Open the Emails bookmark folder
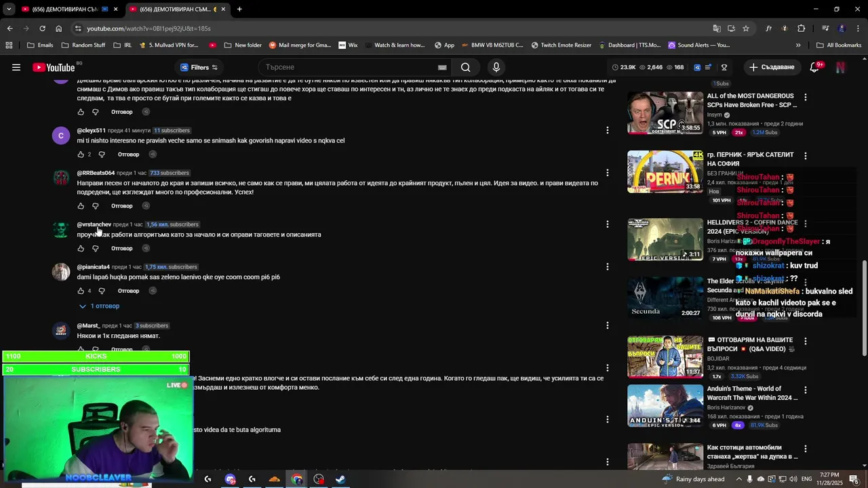 pyautogui.click(x=40, y=45)
